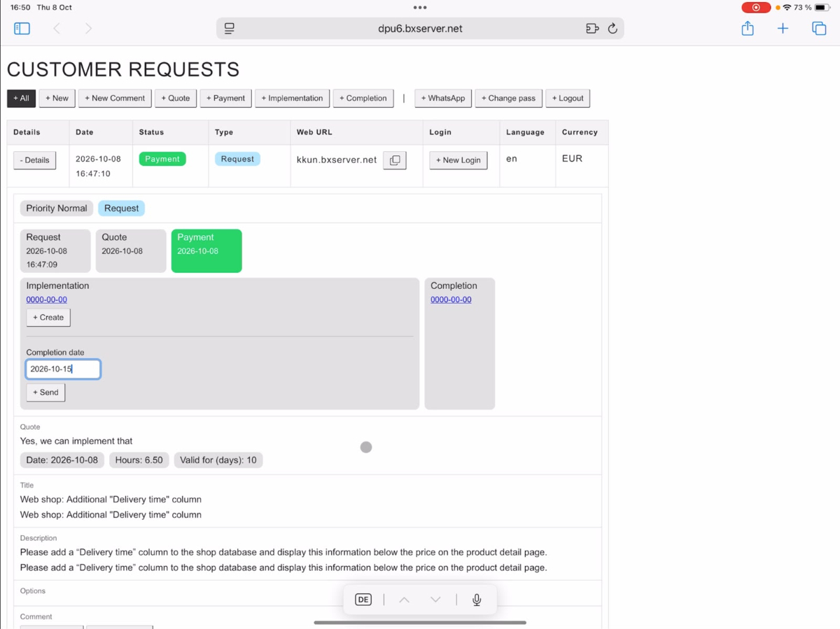Show the tab overview icon

[819, 29]
